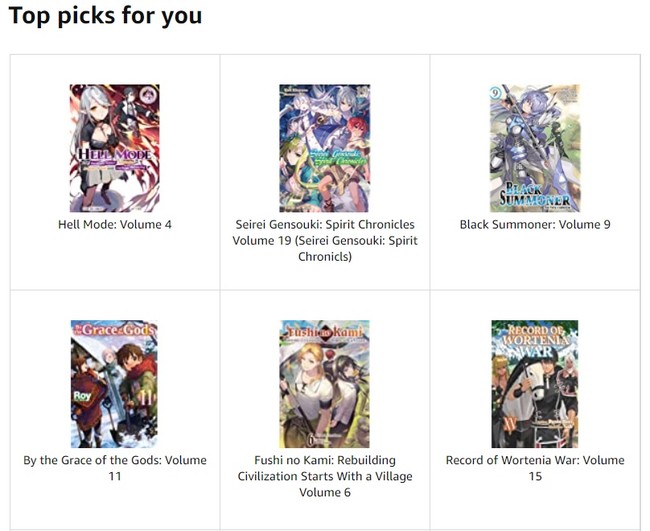Click the Fushi no Kami Volume 6 cover
This screenshot has width=650, height=531.
click(x=325, y=384)
